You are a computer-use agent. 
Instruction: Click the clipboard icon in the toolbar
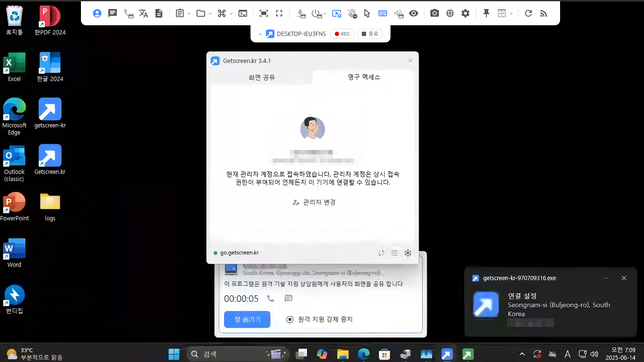tap(180, 13)
